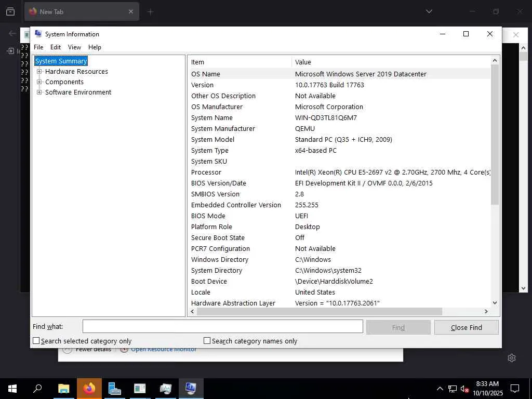Open the Edit menu

tap(55, 47)
